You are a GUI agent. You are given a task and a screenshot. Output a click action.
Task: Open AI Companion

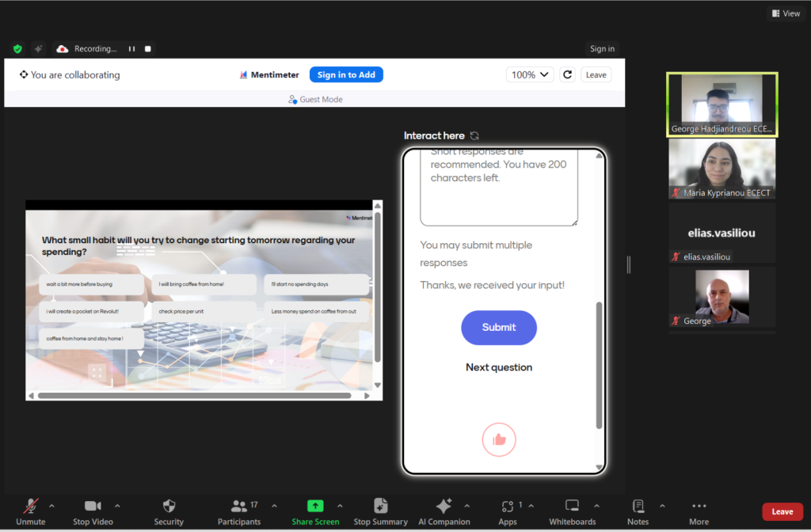tap(444, 507)
